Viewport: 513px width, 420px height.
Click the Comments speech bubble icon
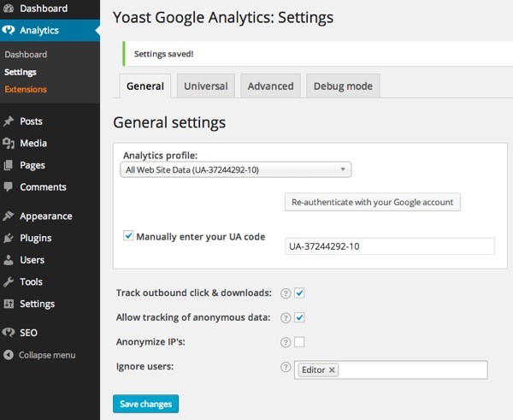click(x=9, y=187)
